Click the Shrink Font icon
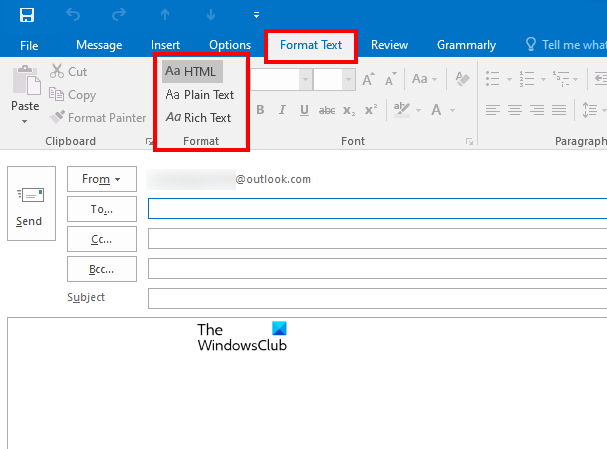This screenshot has height=449, width=607. [x=391, y=79]
